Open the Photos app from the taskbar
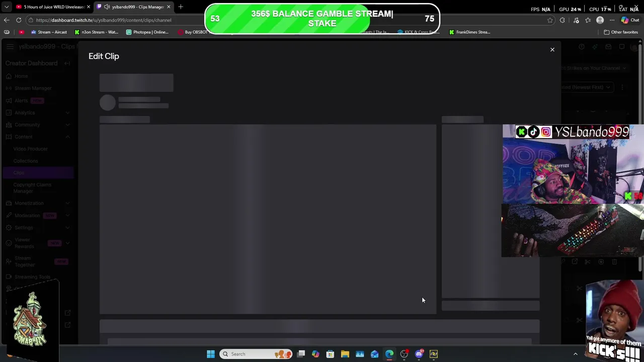Image resolution: width=644 pixels, height=362 pixels. (x=360, y=354)
